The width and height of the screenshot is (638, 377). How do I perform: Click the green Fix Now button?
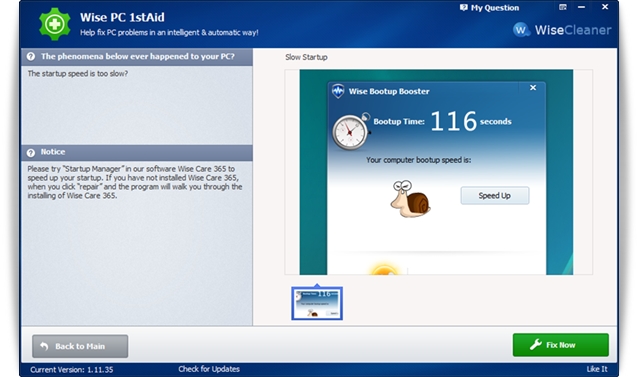tap(561, 345)
